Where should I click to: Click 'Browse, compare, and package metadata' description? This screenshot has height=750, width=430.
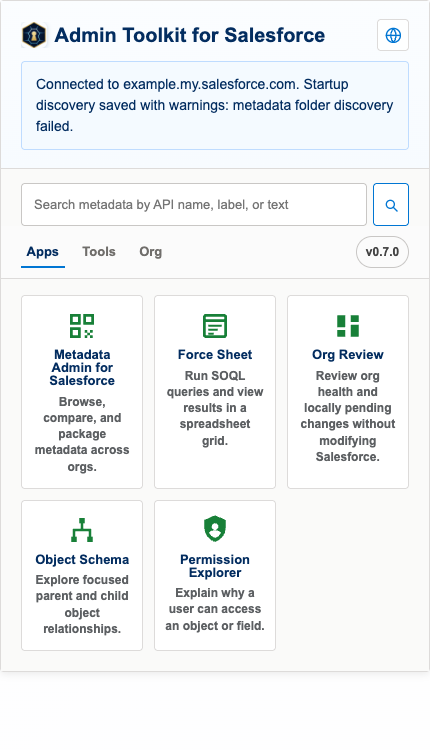point(82,434)
